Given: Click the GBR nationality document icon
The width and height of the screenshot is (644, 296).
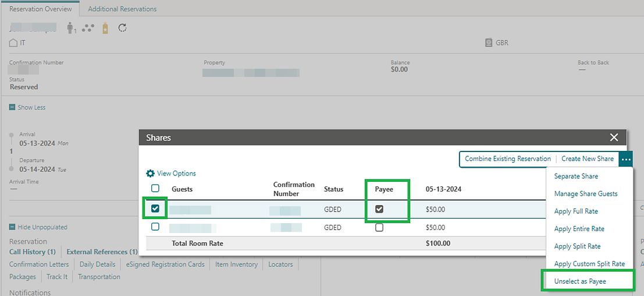Looking at the screenshot, I should (x=489, y=43).
